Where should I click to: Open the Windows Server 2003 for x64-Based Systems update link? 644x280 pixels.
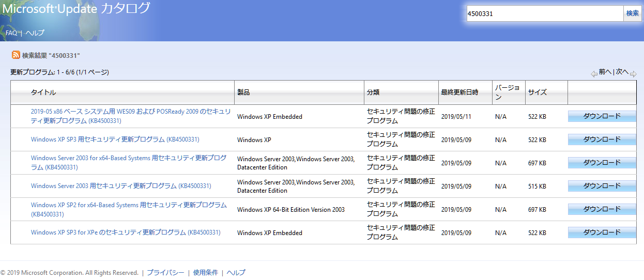pos(129,163)
